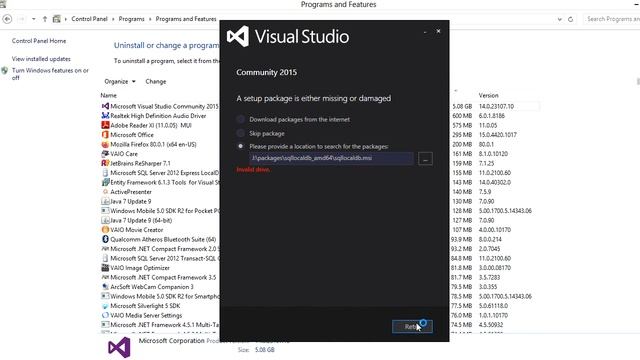The height and width of the screenshot is (360, 640).
Task: Click the package location path field
Action: coord(331,158)
